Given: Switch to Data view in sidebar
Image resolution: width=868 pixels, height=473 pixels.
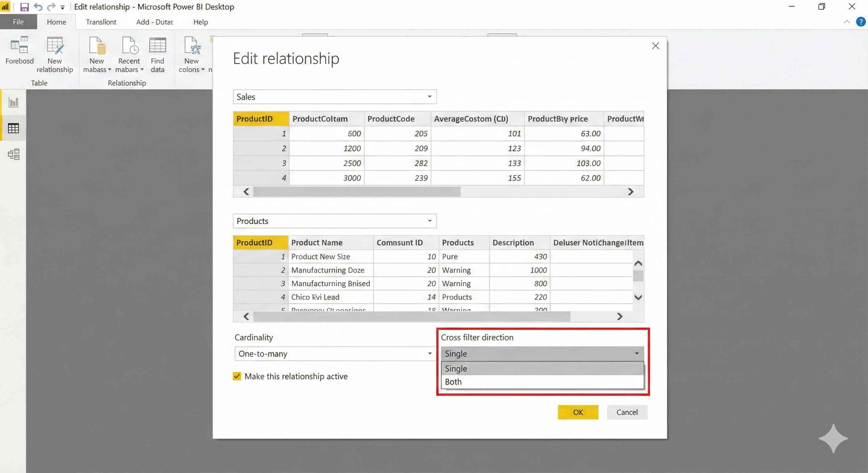Looking at the screenshot, I should 13,128.
